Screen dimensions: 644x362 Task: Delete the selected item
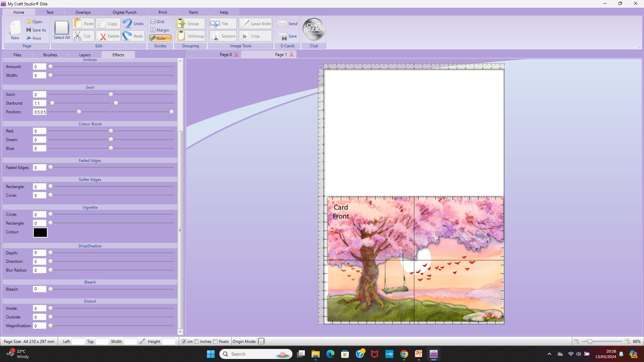(x=108, y=36)
